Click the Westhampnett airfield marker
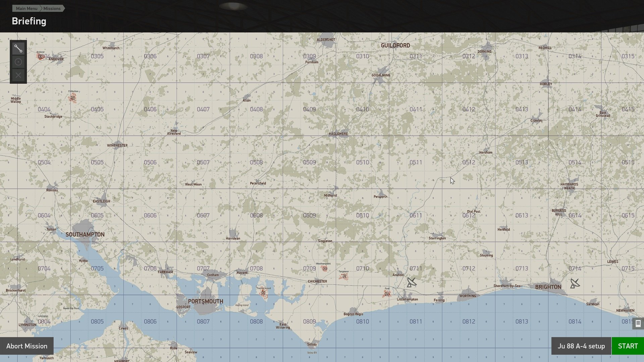The height and width of the screenshot is (362, 644). 324,268
